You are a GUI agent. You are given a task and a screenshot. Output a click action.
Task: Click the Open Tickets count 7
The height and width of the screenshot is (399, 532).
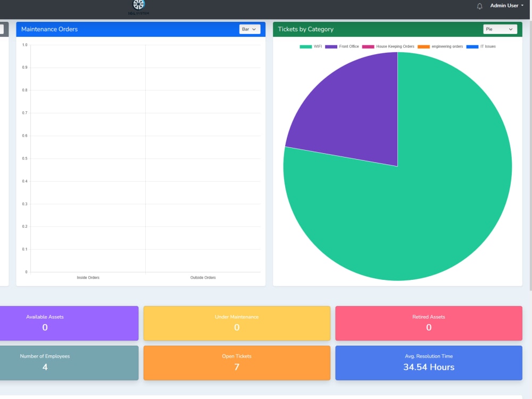(x=237, y=367)
